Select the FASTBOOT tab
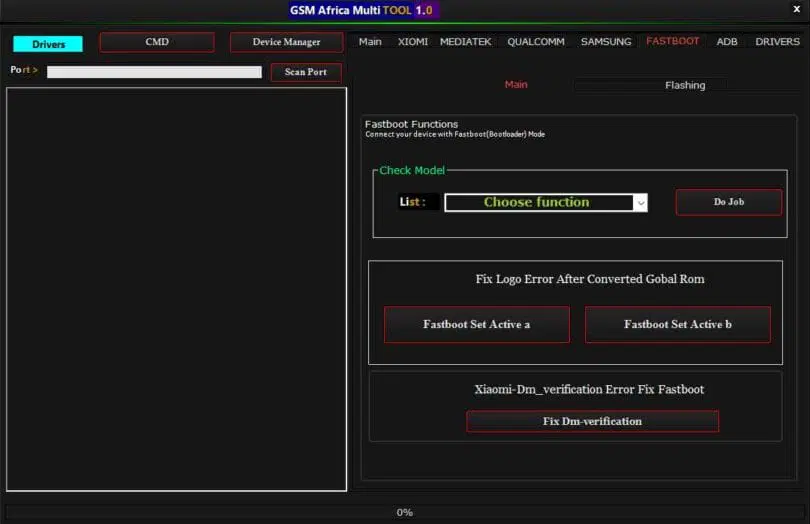Image resolution: width=810 pixels, height=524 pixels. pyautogui.click(x=673, y=42)
